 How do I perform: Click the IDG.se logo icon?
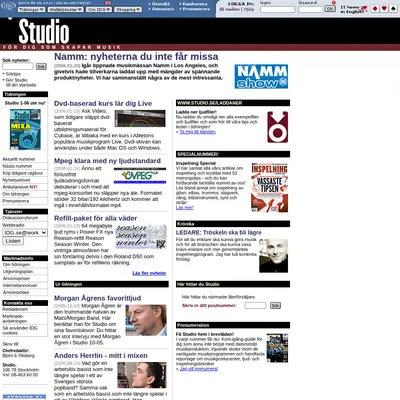pyautogui.click(x=8, y=6)
